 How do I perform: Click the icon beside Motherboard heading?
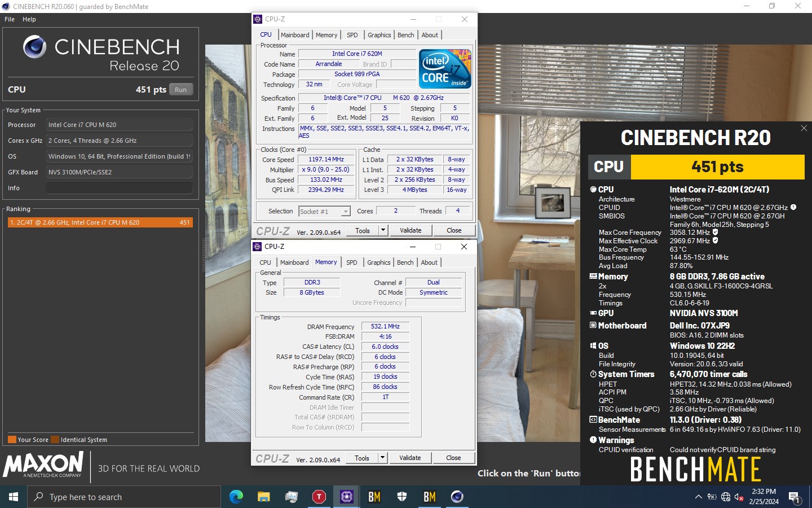pos(593,325)
